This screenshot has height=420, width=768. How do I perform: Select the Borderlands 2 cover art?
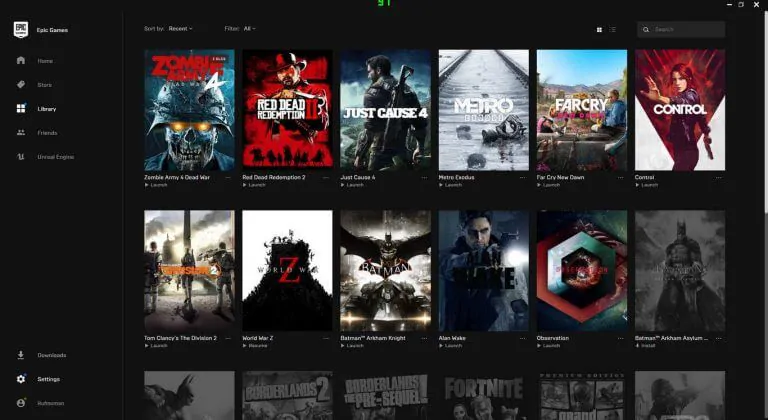tap(288, 395)
